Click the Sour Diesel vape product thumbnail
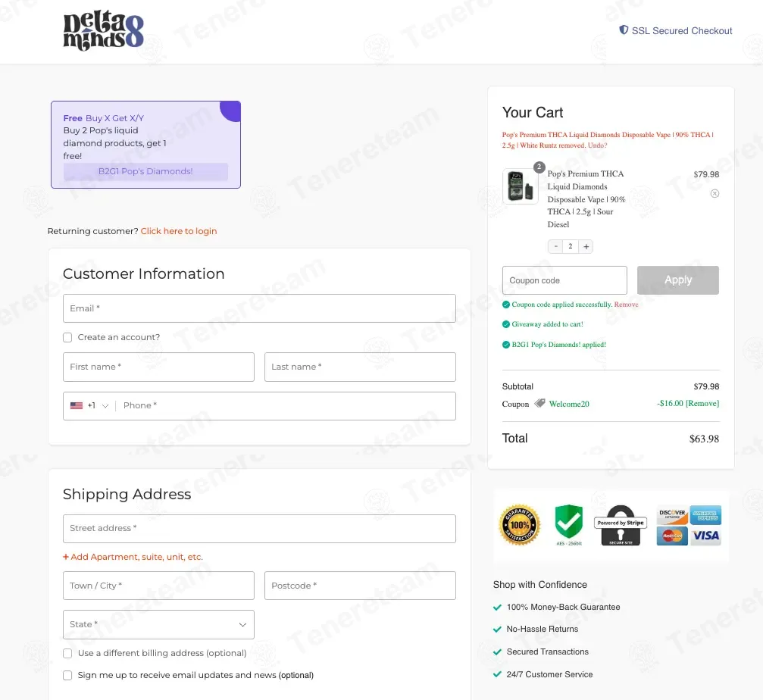763x700 pixels. click(521, 186)
